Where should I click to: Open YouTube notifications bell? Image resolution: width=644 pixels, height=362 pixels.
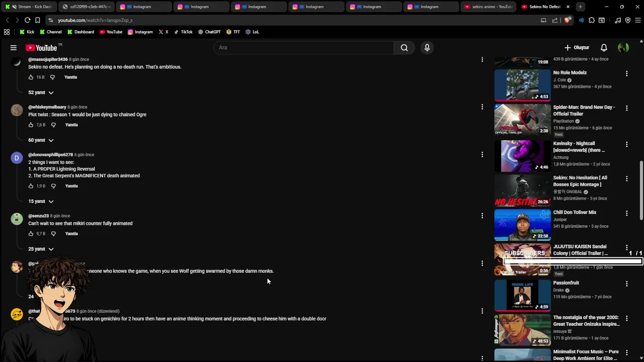point(604,48)
